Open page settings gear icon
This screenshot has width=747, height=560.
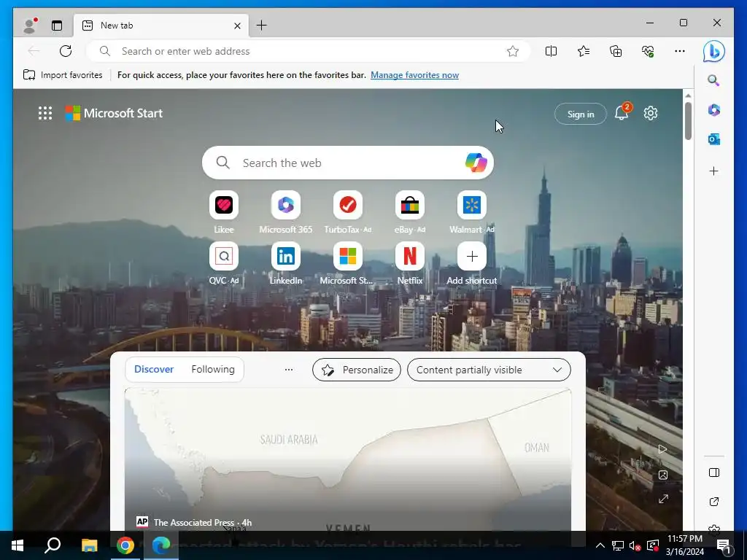coord(650,113)
